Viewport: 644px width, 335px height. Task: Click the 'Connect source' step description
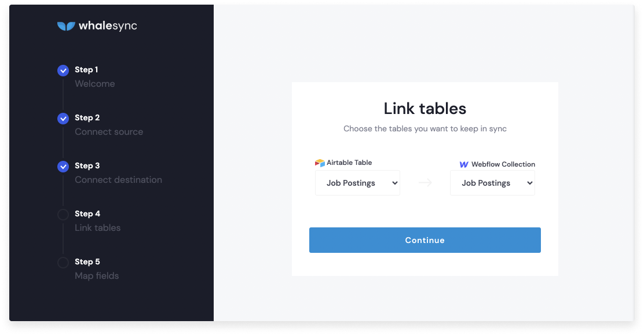coord(109,132)
